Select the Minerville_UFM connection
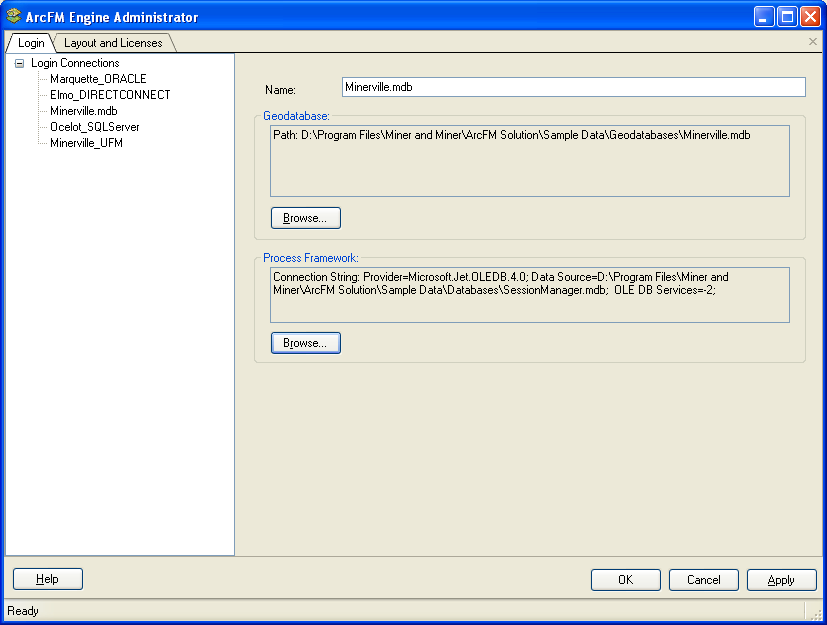This screenshot has height=625, width=827. pyautogui.click(x=86, y=143)
